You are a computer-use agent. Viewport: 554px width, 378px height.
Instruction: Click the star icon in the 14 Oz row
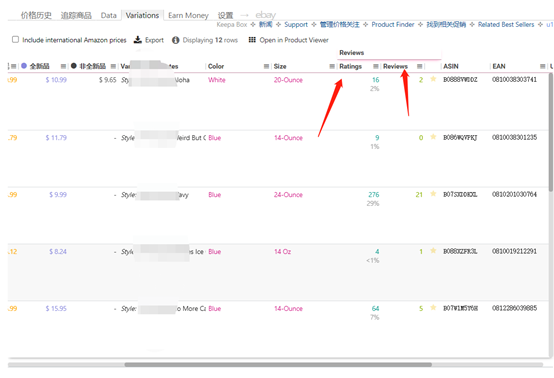(x=433, y=251)
